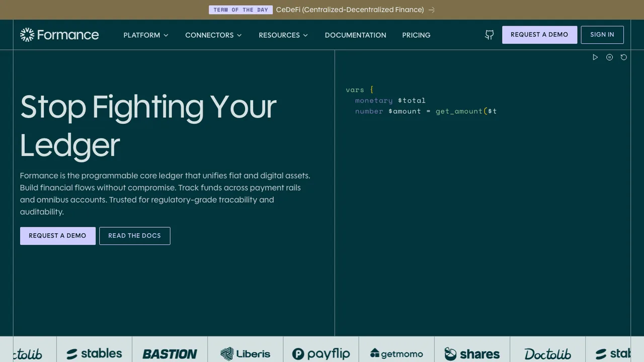Expand the Resources menu
This screenshot has height=362, width=644.
(x=283, y=35)
